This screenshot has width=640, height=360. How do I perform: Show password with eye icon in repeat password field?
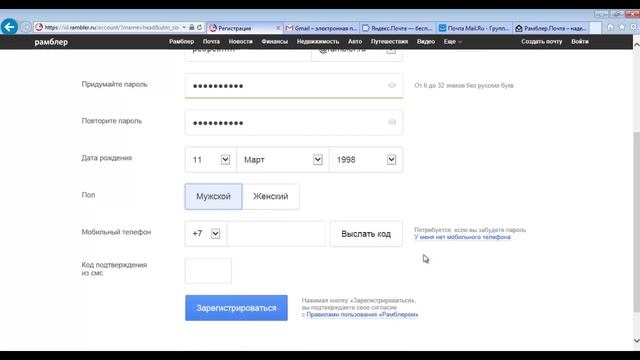point(392,122)
